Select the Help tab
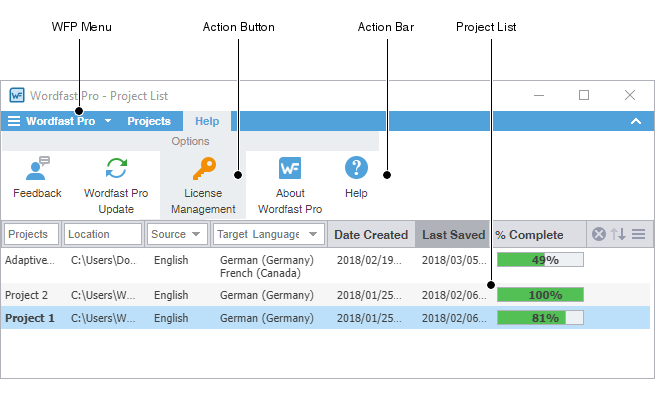655x400 pixels. pyautogui.click(x=207, y=121)
